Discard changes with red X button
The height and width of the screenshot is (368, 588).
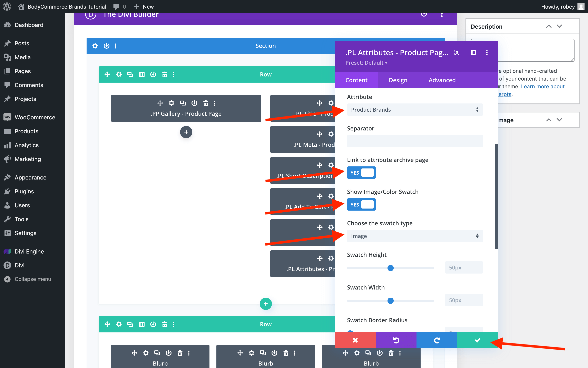[x=355, y=340]
